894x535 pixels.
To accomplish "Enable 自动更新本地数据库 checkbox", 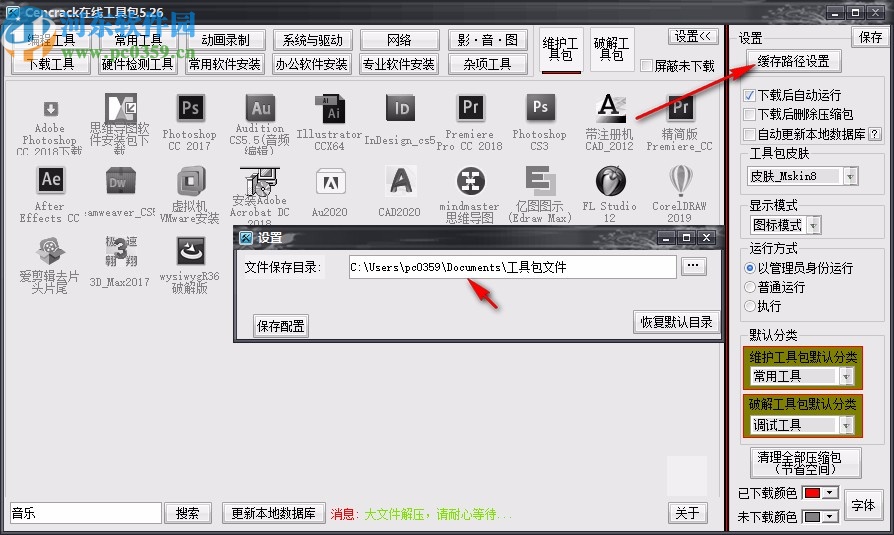I will [x=750, y=135].
